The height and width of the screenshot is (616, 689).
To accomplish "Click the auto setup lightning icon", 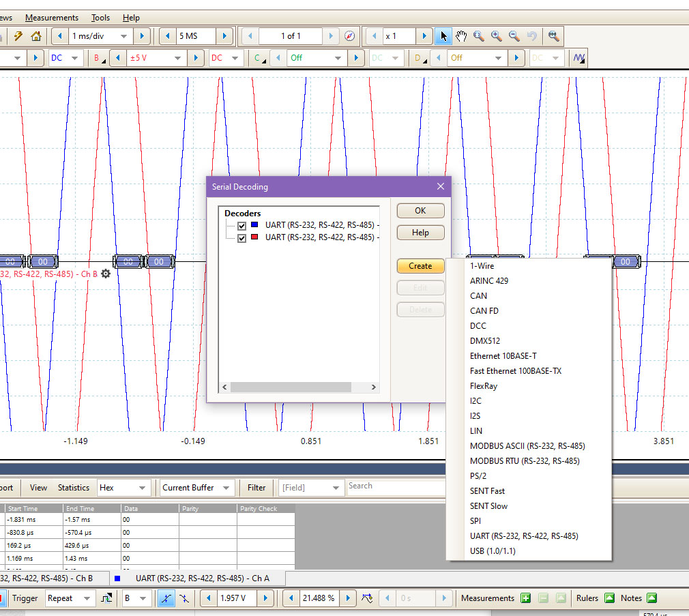I will point(18,36).
